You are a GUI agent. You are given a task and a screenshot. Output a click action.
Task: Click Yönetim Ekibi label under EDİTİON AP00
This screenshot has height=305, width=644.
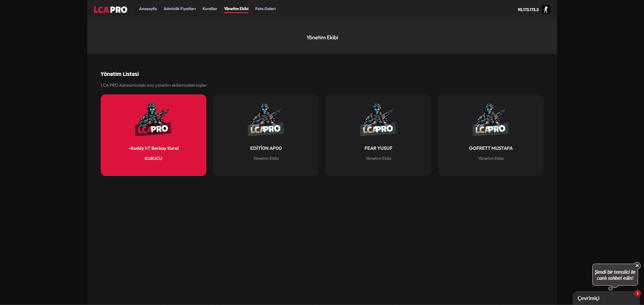pos(266,158)
